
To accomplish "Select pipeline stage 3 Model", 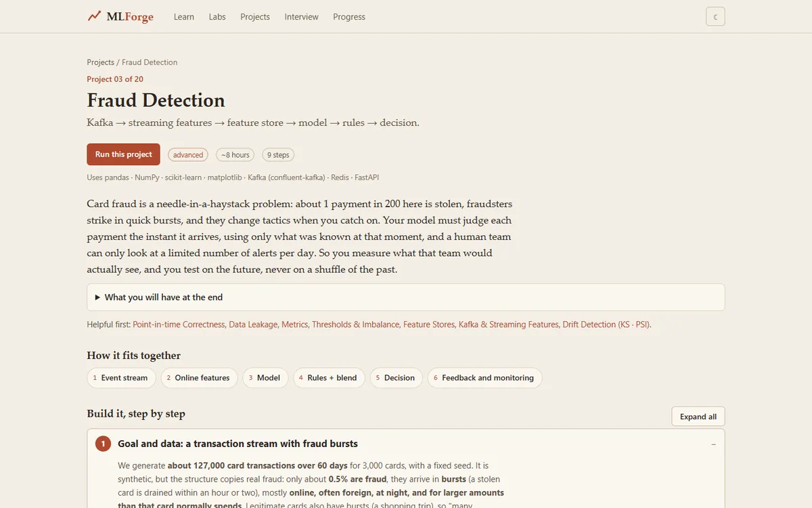I will (x=265, y=378).
